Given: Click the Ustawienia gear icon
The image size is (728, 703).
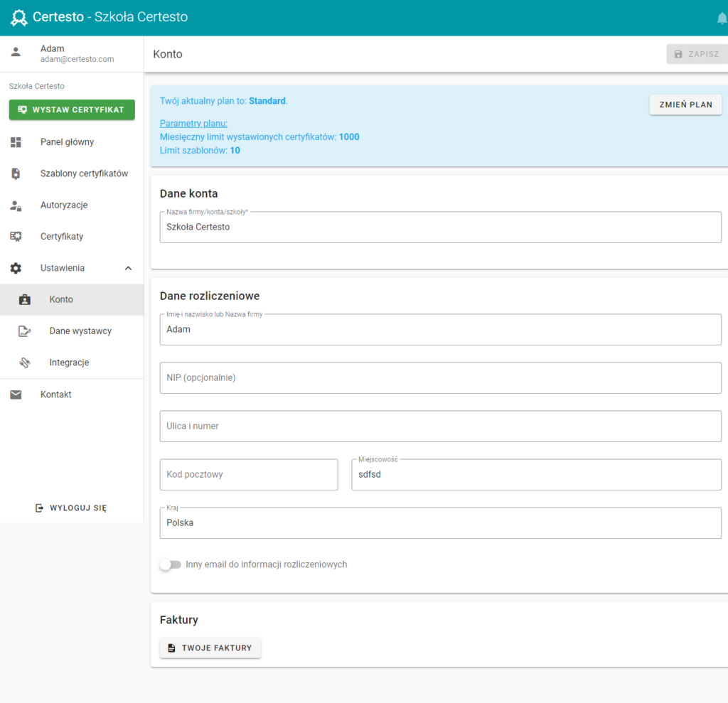Looking at the screenshot, I should (16, 269).
